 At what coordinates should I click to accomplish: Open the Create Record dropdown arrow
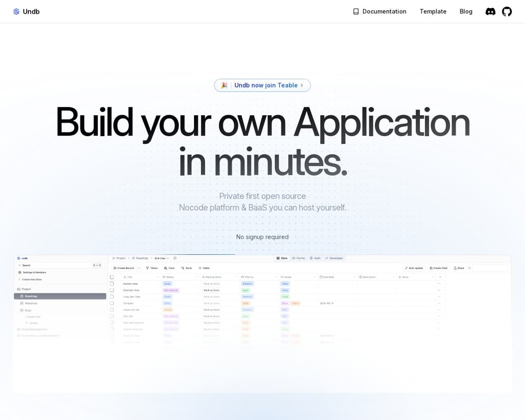139,268
